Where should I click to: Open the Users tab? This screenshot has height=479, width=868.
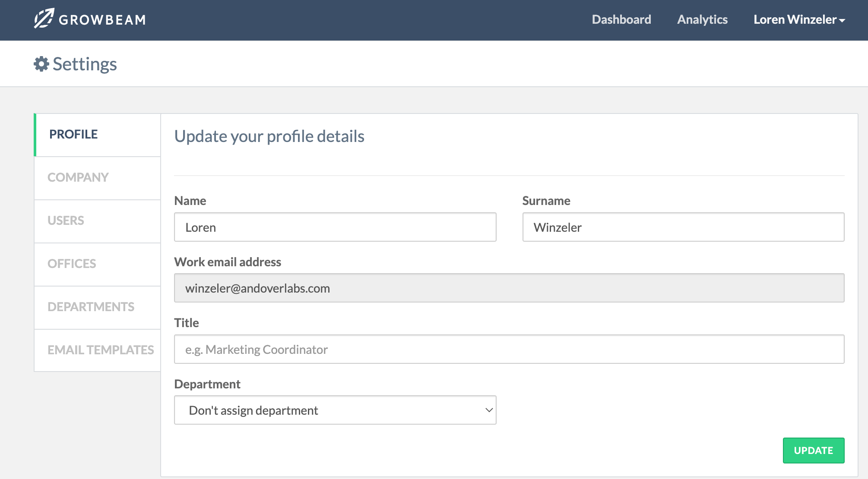(x=66, y=221)
